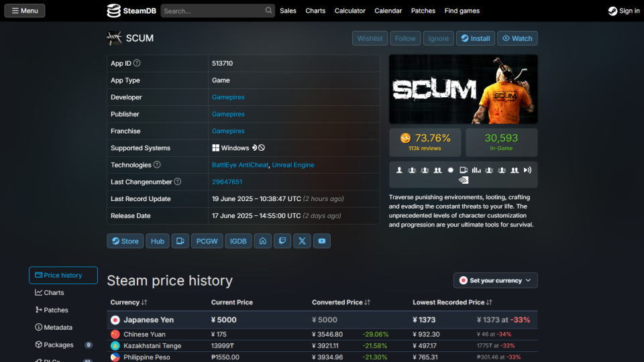Select the Price history sidebar tab

(x=63, y=275)
